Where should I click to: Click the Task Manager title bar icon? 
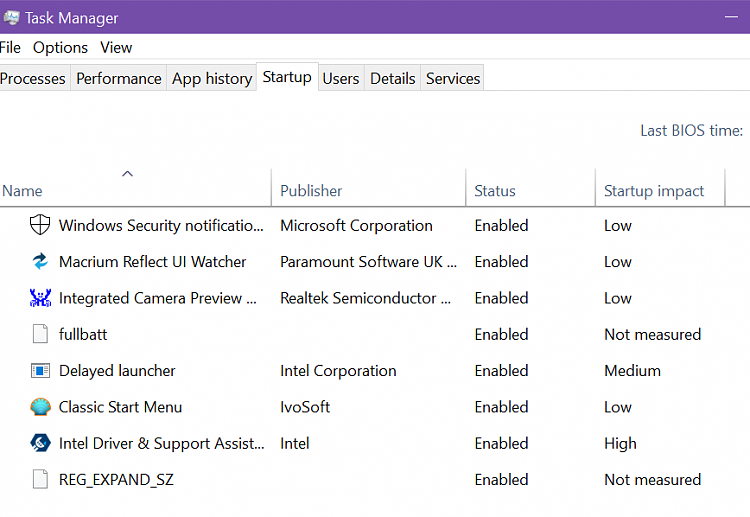(x=11, y=18)
